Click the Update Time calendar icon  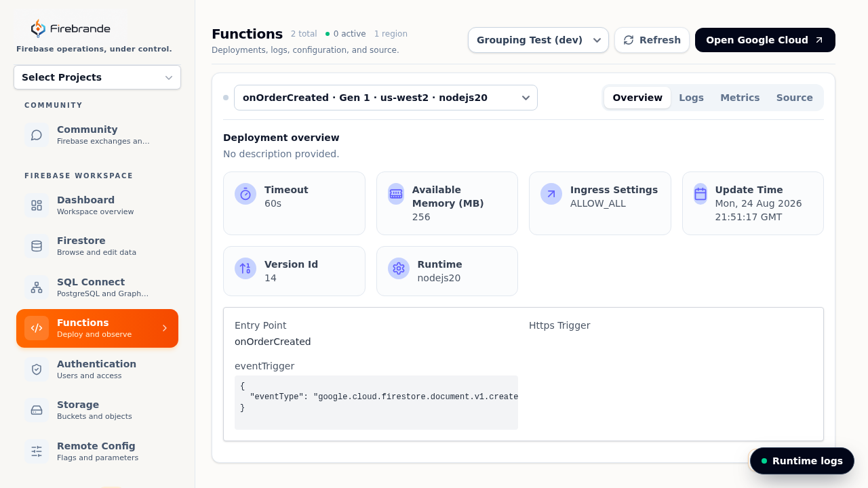pos(701,194)
